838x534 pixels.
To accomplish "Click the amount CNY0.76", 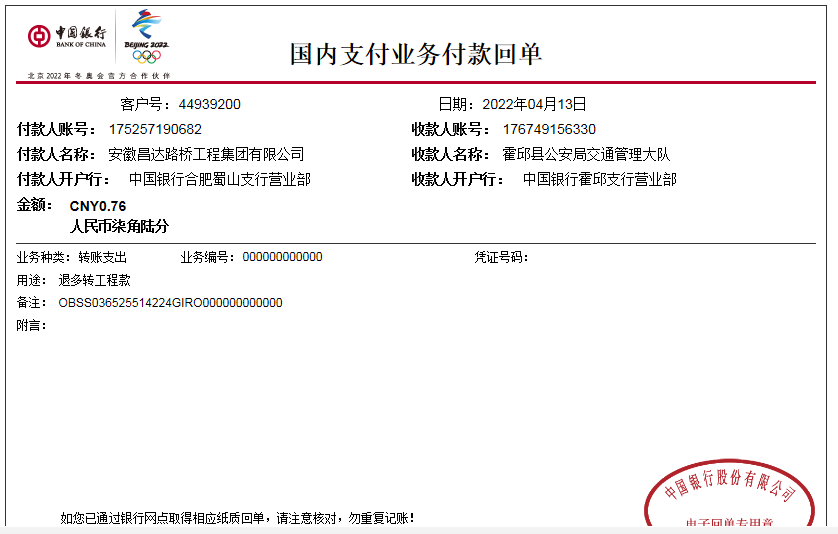I will [98, 206].
